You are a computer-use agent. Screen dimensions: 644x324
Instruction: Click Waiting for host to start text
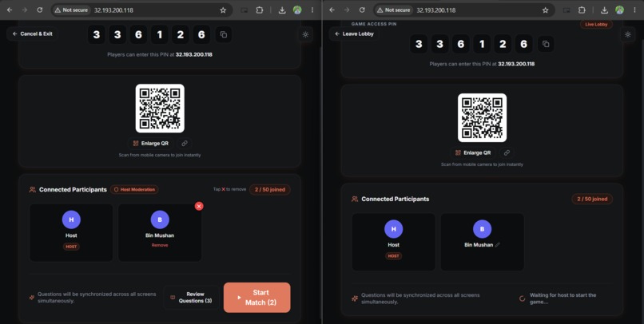tap(563, 298)
